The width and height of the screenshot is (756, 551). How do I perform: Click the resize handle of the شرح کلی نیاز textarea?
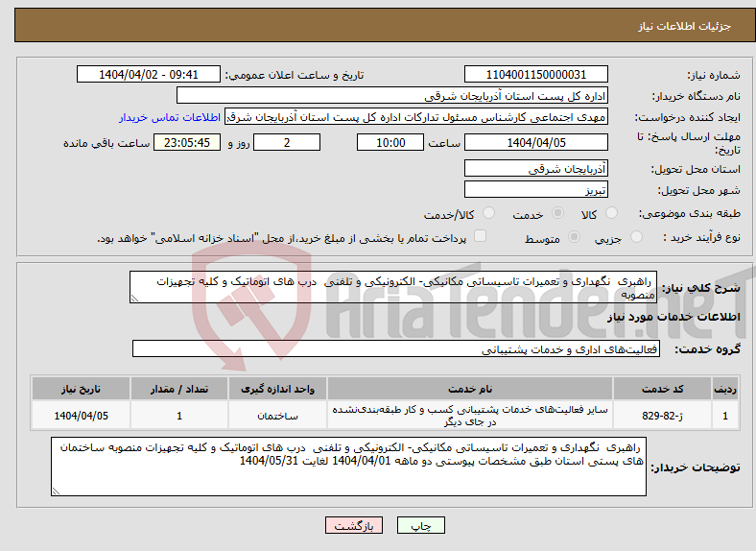point(134,299)
